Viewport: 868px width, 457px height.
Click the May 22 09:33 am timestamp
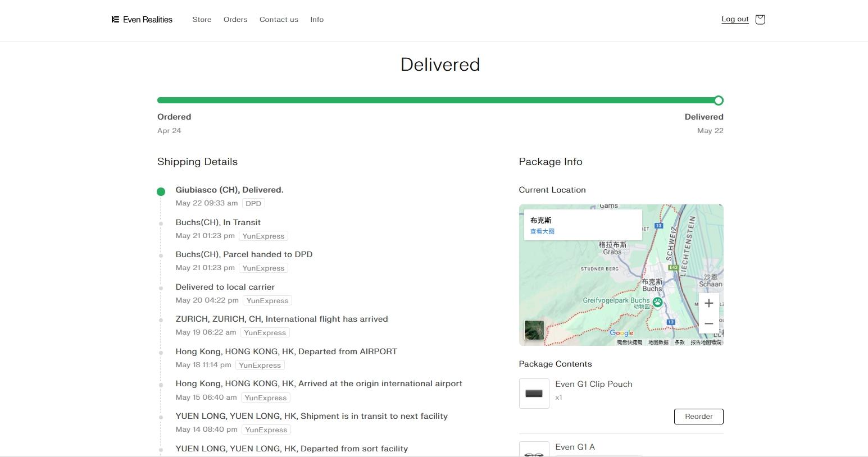pyautogui.click(x=206, y=203)
